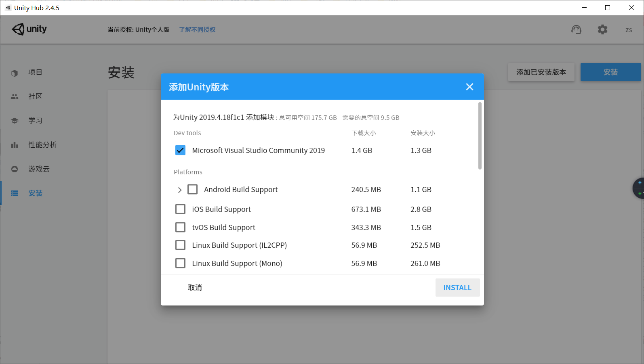Click the 下载大小 column header
Viewport: 644px width, 364px height.
pos(364,133)
